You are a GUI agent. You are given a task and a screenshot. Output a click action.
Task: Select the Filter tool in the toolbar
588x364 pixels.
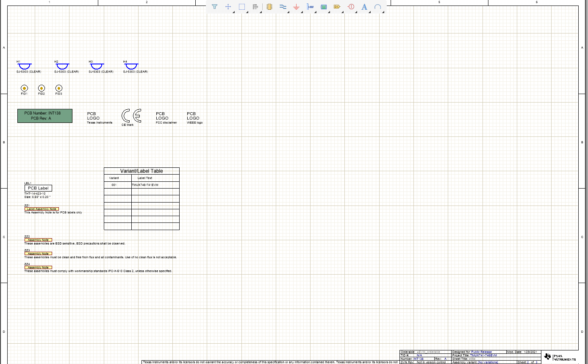click(215, 7)
